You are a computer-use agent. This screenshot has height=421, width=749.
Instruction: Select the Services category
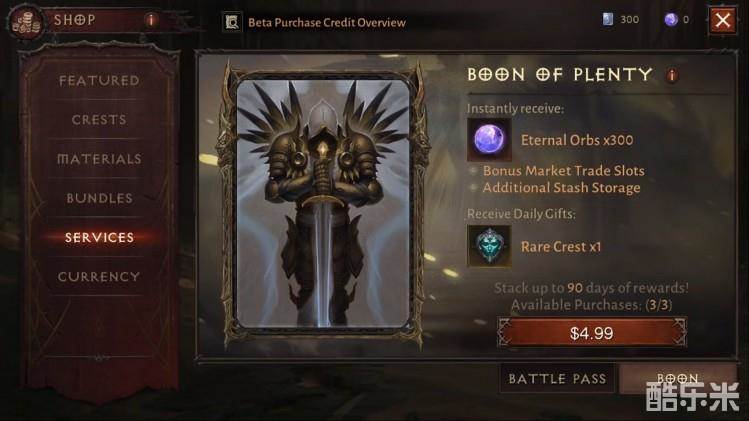pos(99,237)
